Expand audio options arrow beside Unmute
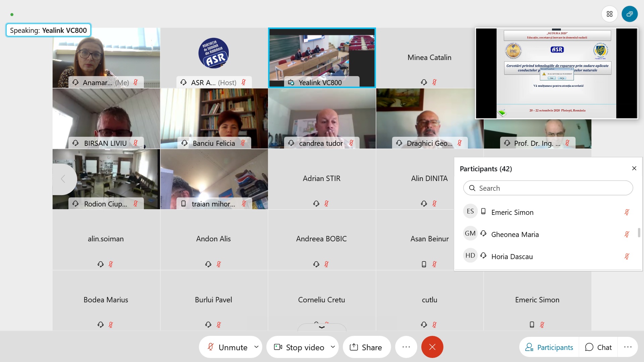This screenshot has height=362, width=644. tap(256, 347)
